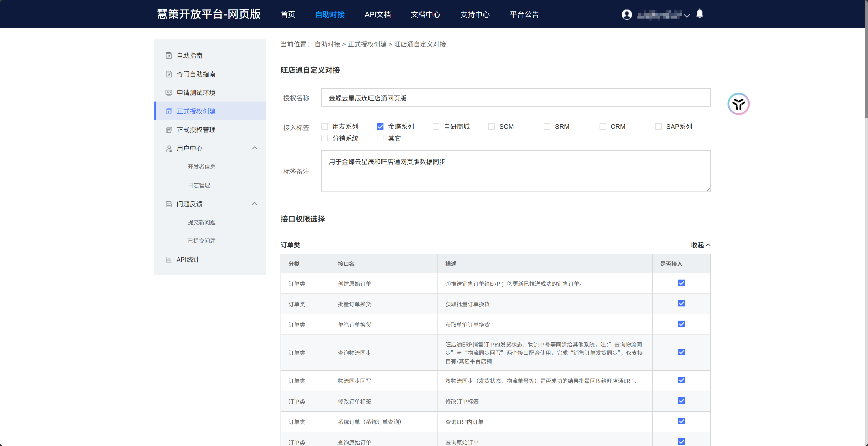Select 自助对接 in top navigation

coord(330,14)
